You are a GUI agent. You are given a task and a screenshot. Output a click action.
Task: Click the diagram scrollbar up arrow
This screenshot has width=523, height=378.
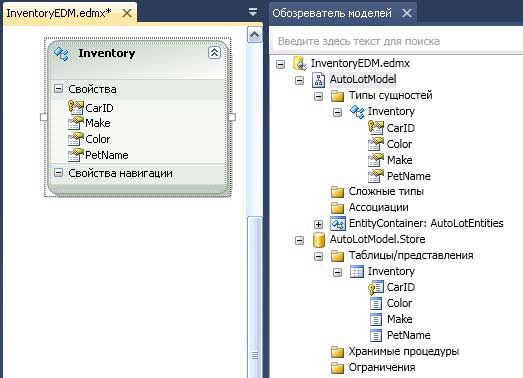click(254, 35)
